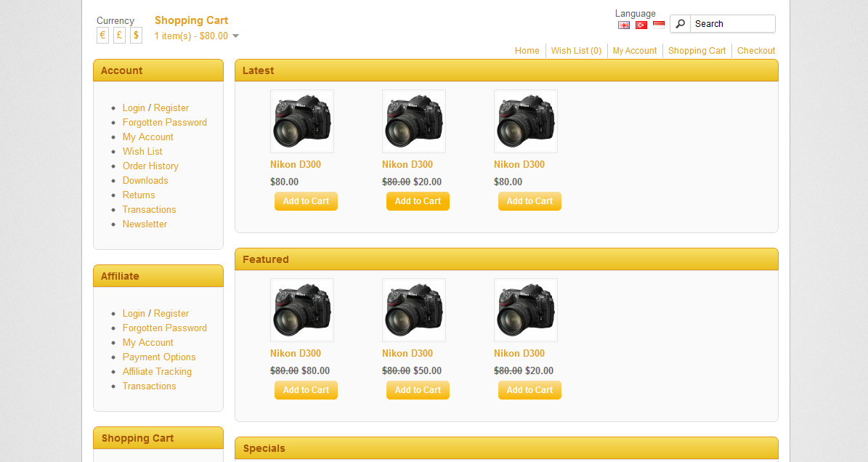Screen dimensions: 868x462
Task: Click Login in the Account box
Action: (134, 108)
